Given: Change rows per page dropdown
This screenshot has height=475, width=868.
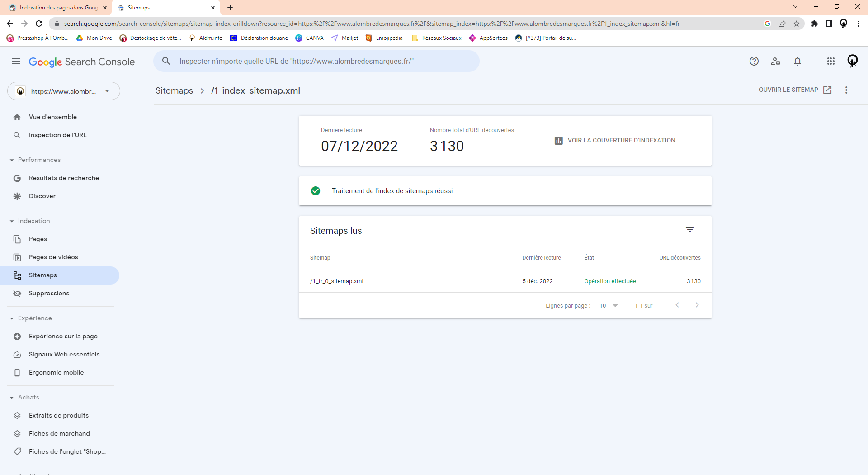Looking at the screenshot, I should tap(609, 306).
